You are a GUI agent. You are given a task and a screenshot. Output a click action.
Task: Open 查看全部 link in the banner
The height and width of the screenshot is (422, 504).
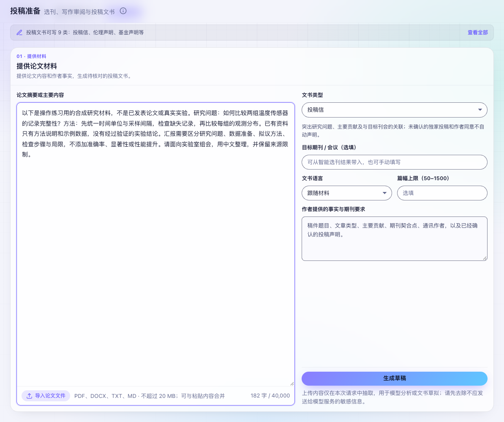pyautogui.click(x=477, y=33)
